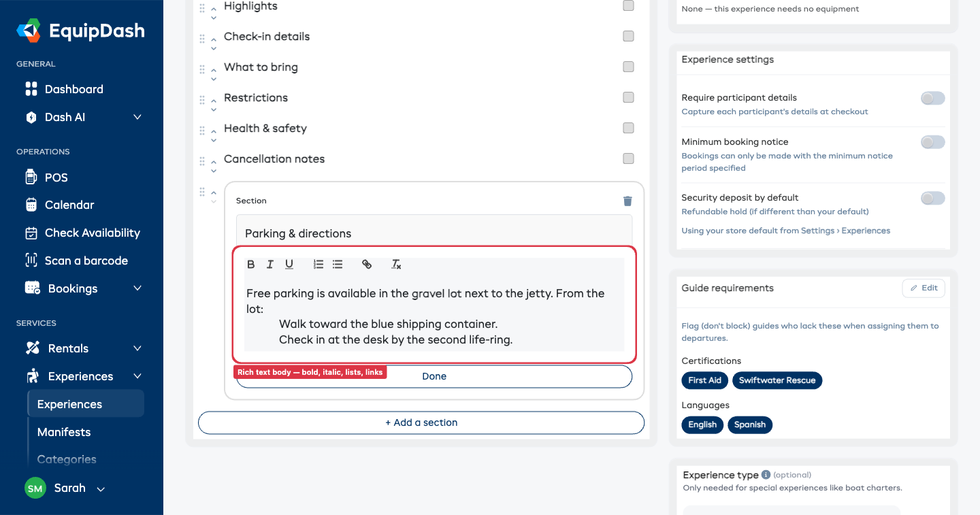Open the Sarah account dropdown arrow
980x515 pixels.
point(101,489)
